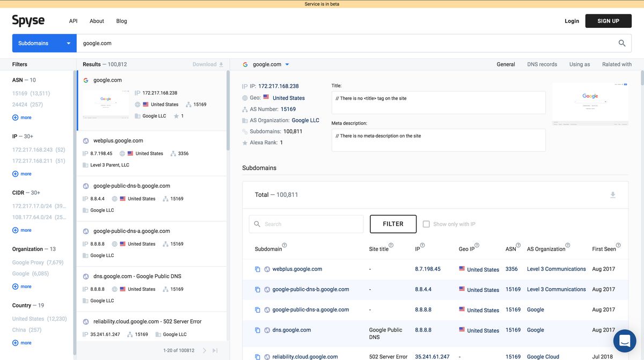Image resolution: width=644 pixels, height=360 pixels.
Task: Enable the Show only with IP checkbox
Action: [426, 224]
